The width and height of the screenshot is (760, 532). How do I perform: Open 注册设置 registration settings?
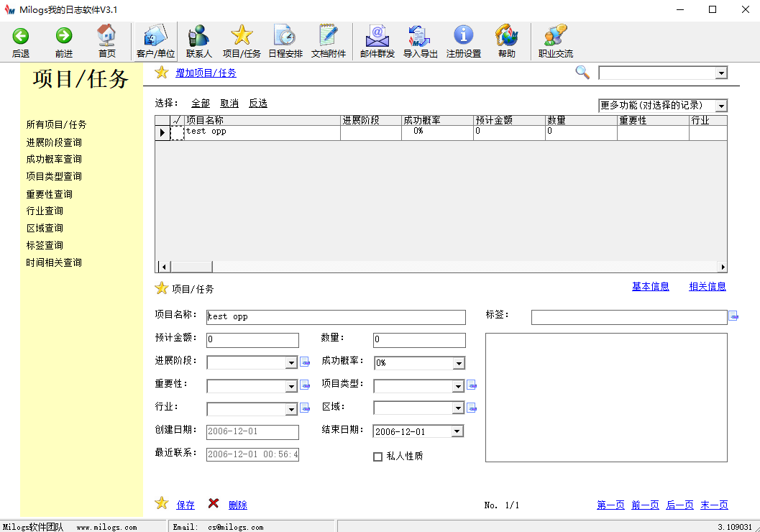pyautogui.click(x=462, y=41)
